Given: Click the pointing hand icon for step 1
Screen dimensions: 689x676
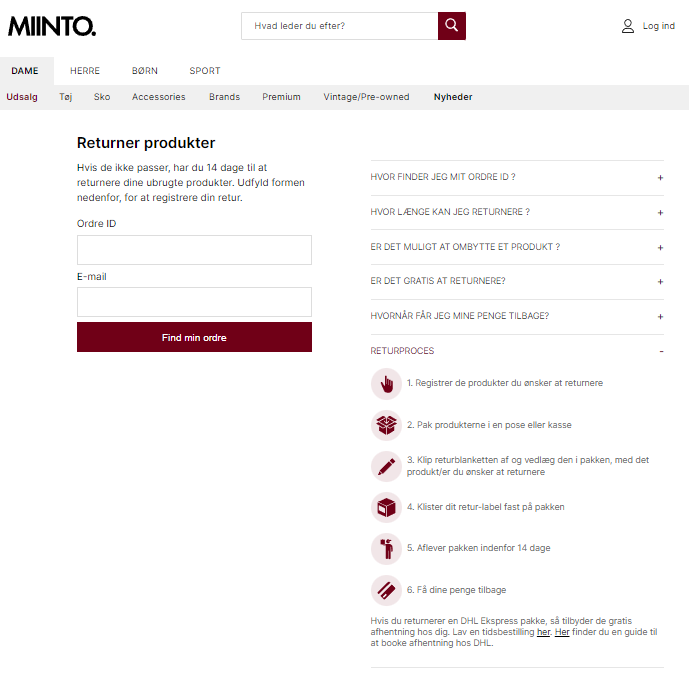Looking at the screenshot, I should (386, 384).
